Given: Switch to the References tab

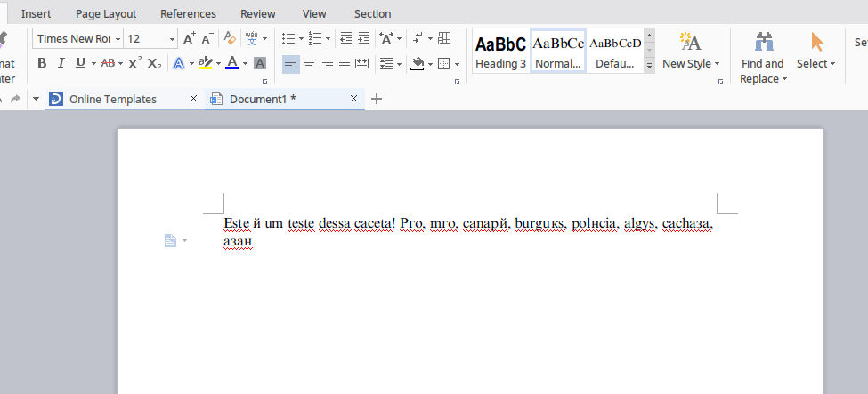Looking at the screenshot, I should [188, 14].
